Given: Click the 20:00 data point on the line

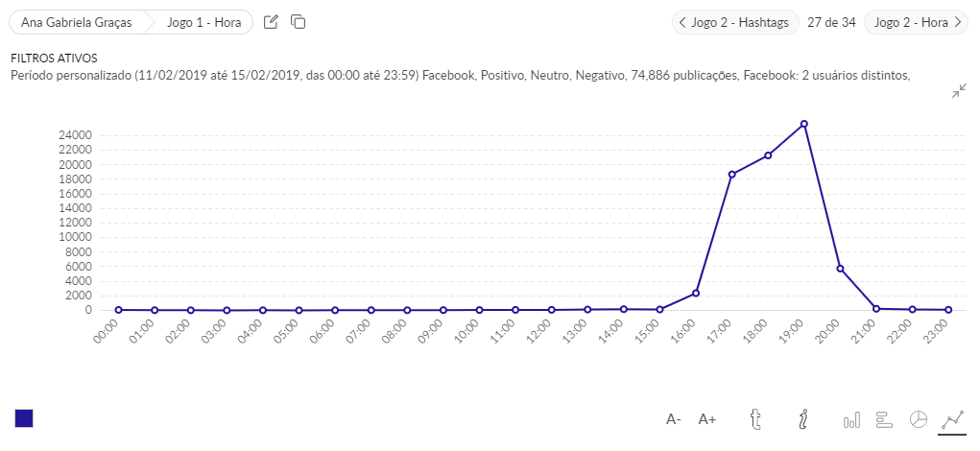Looking at the screenshot, I should tap(840, 269).
